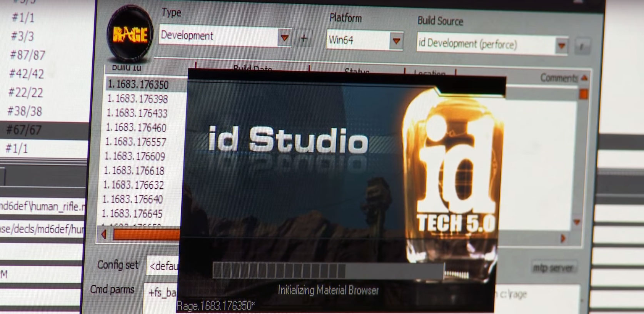644x314 pixels.
Task: Select build 1.1683.176632 in the list
Action: point(133,185)
